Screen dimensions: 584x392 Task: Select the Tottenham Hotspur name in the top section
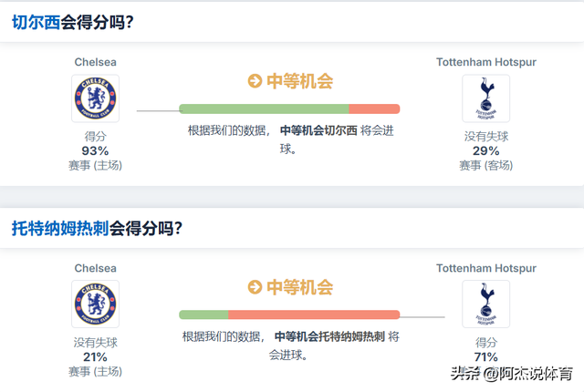click(485, 62)
